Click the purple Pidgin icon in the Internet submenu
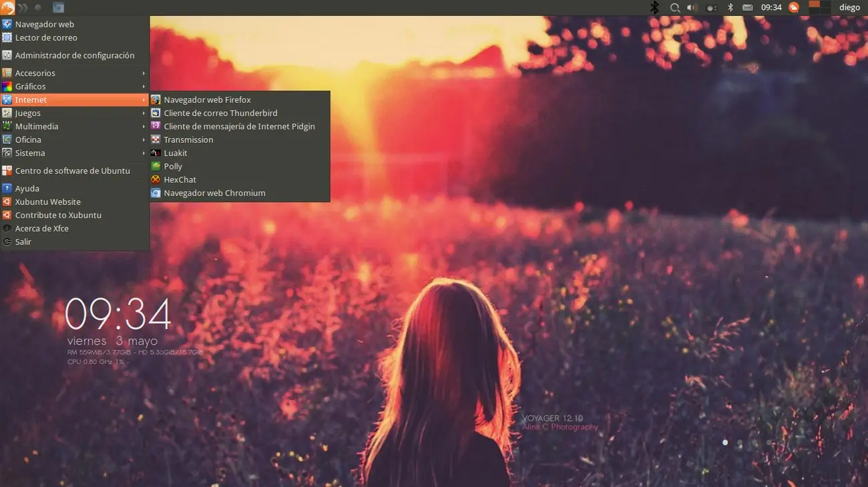Screen dimensions: 868x487 (156, 126)
